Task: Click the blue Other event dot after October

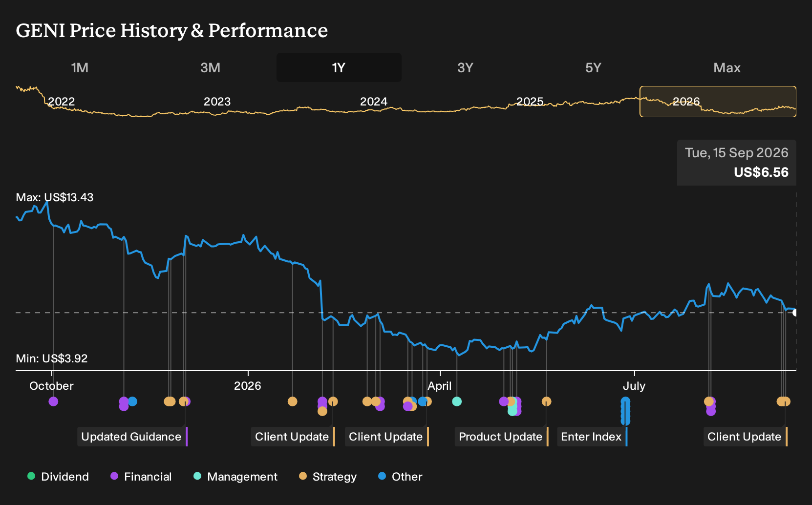Action: (132, 401)
